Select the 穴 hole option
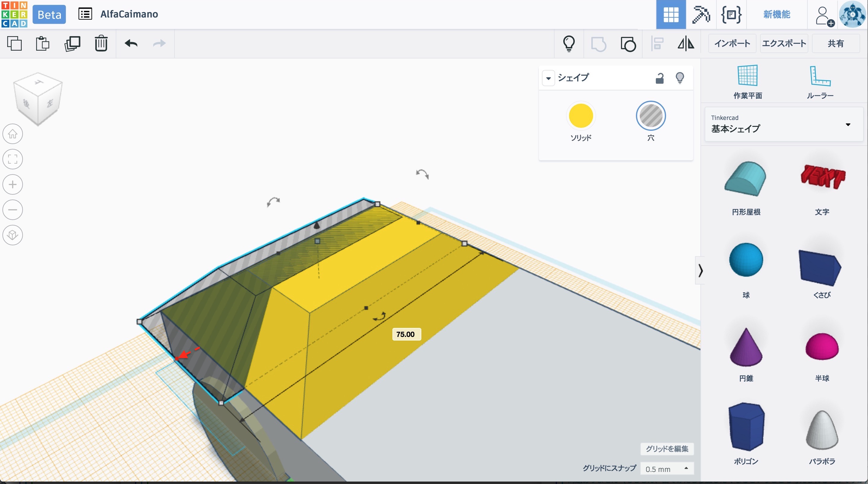The height and width of the screenshot is (484, 868). [x=650, y=116]
